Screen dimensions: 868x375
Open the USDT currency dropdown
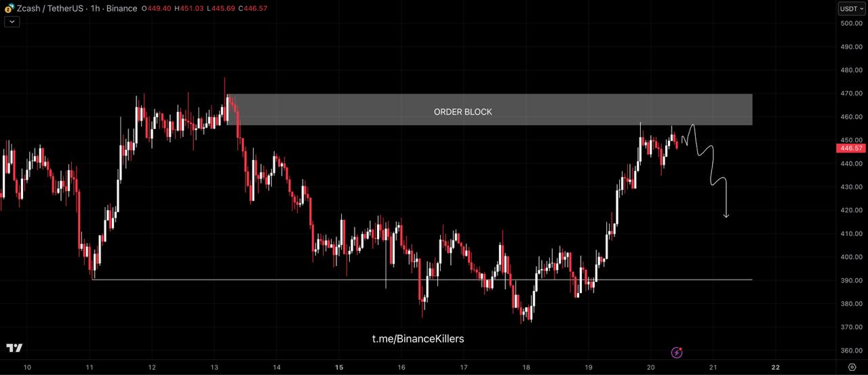pos(850,9)
